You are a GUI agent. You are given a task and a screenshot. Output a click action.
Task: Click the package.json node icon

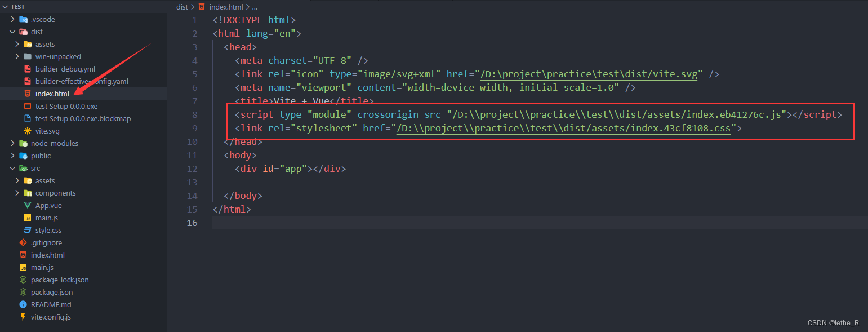23,292
